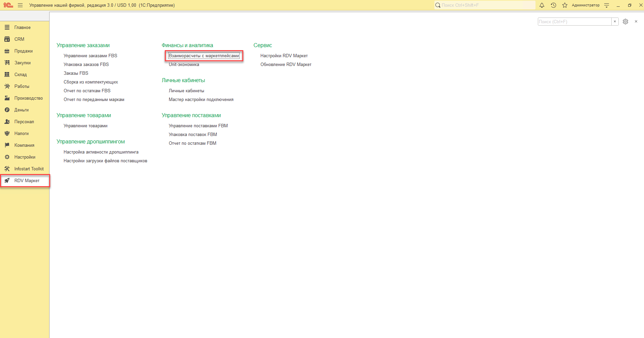Open Обновление RDV Маркет
Viewport: 644px width, 338px height.
click(x=286, y=64)
